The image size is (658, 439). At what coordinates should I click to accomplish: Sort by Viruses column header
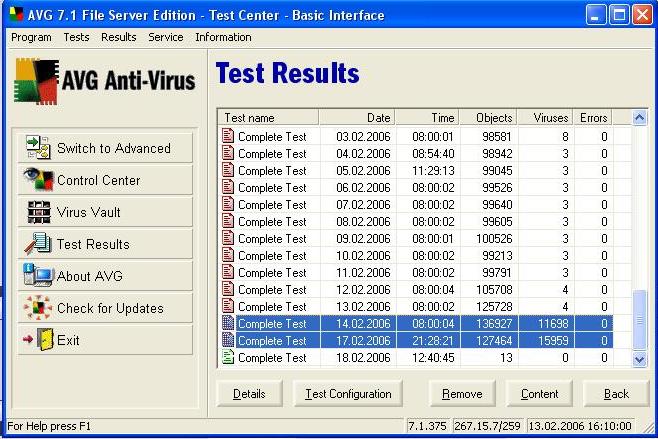(x=546, y=118)
